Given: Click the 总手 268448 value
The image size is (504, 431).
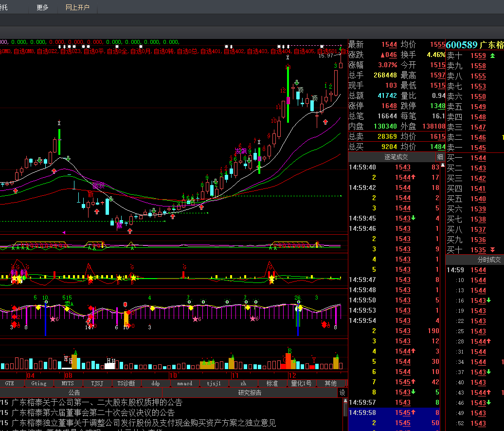Looking at the screenshot, I should pyautogui.click(x=385, y=75).
